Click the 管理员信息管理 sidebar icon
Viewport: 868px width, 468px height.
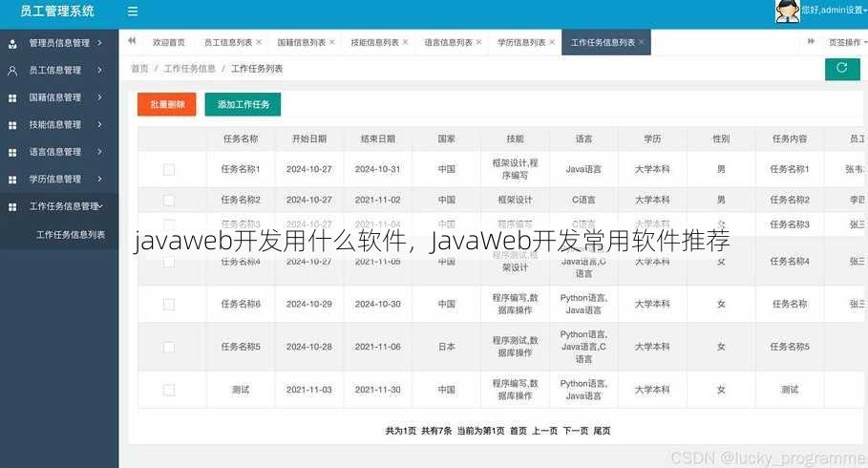[x=12, y=43]
